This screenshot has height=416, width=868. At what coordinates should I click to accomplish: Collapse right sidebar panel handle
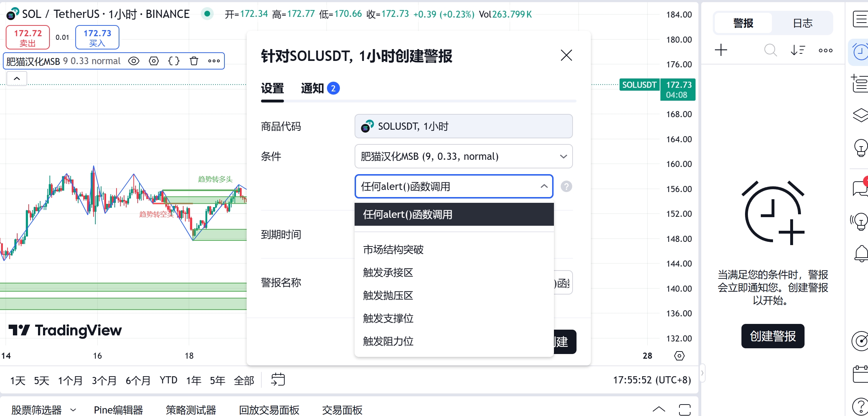(702, 373)
